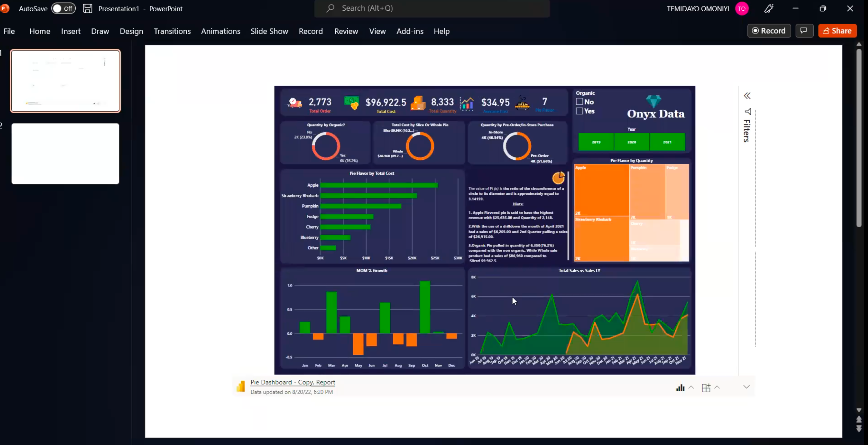Click the Save disk icon
This screenshot has height=445, width=868.
(x=88, y=8)
